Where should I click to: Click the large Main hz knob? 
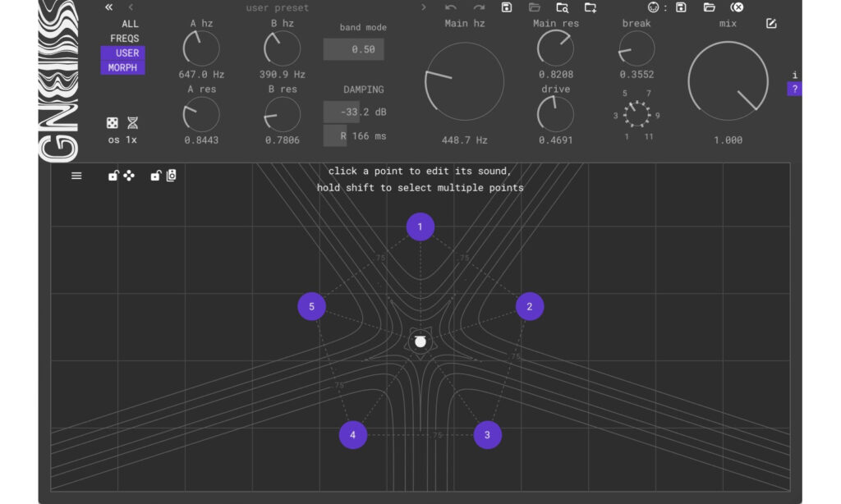click(465, 81)
